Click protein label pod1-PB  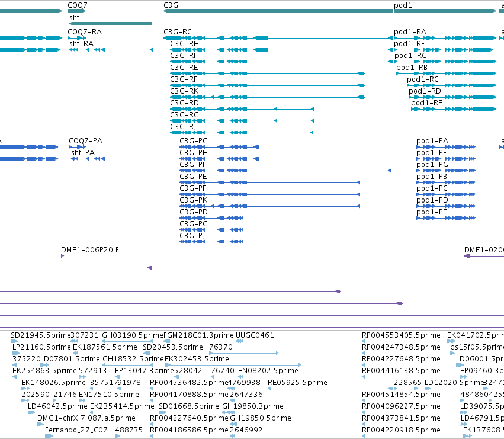[432, 177]
